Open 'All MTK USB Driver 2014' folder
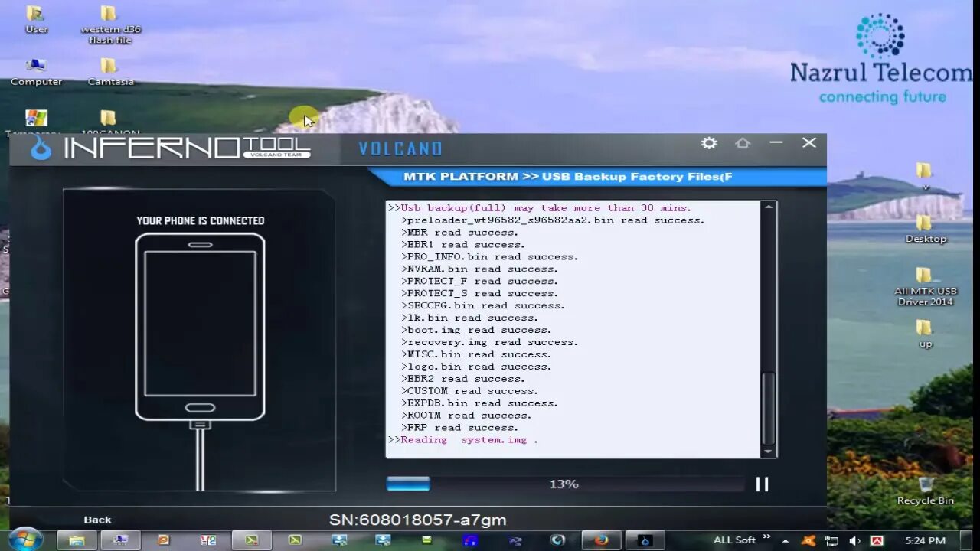The image size is (980, 551). (x=925, y=286)
